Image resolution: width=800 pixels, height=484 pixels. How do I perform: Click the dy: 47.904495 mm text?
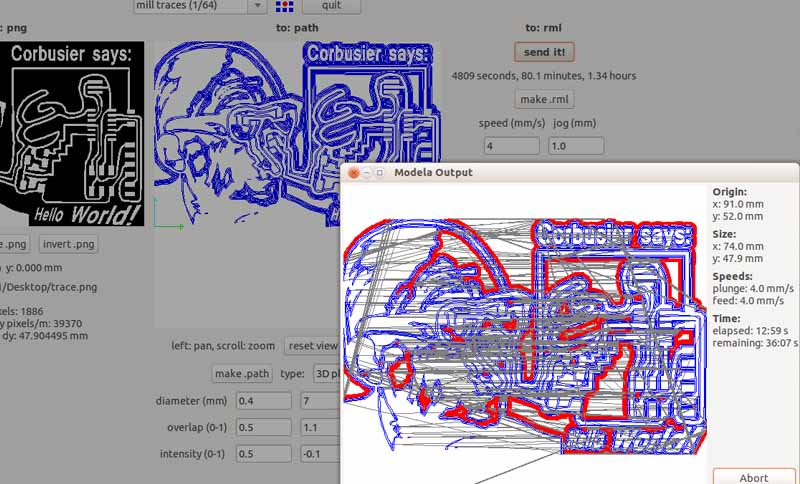point(44,336)
